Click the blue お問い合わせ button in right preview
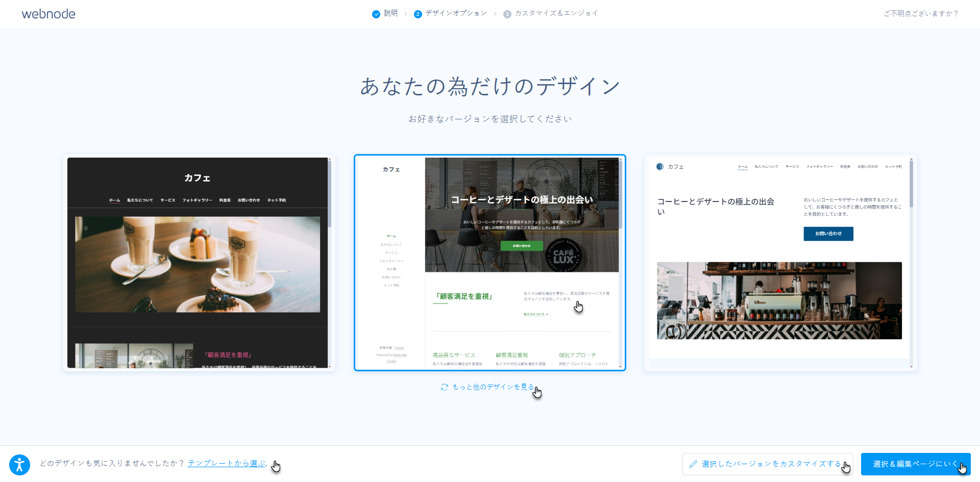Viewport: 980px width, 482px height. coord(828,234)
